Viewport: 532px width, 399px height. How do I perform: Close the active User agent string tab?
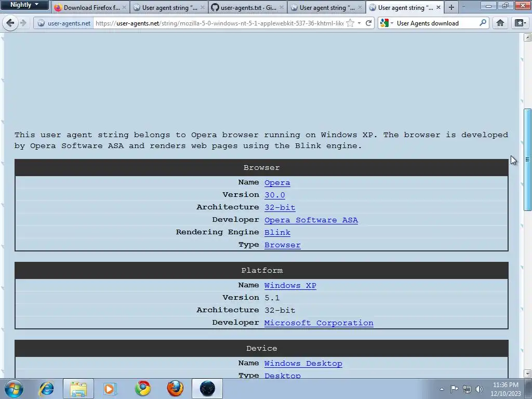click(x=438, y=7)
